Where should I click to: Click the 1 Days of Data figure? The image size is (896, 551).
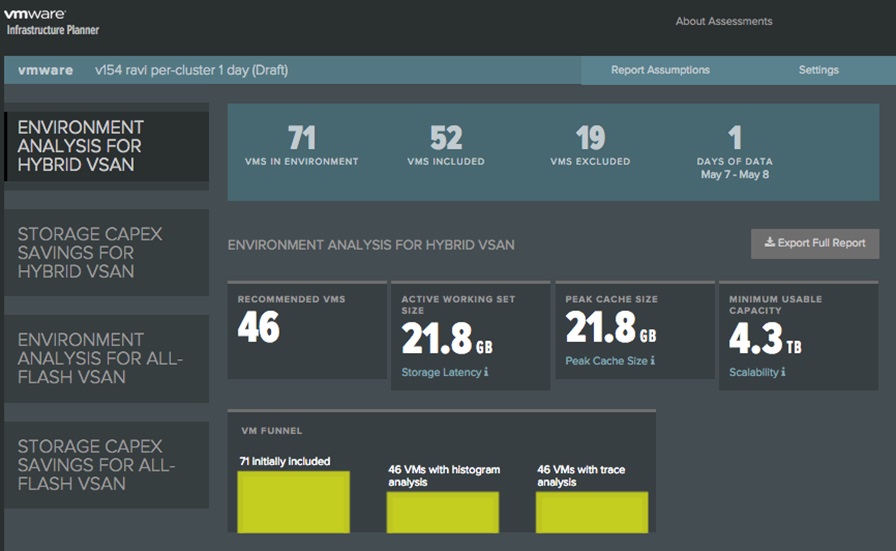click(735, 138)
